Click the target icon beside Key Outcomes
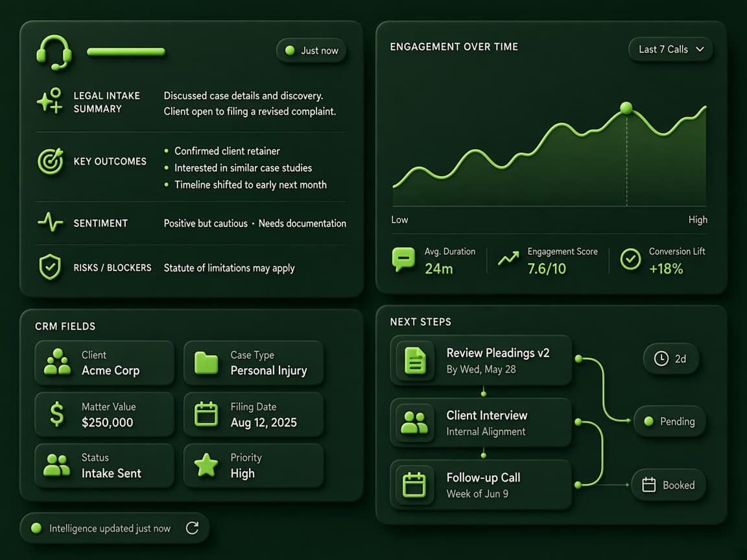 point(50,161)
